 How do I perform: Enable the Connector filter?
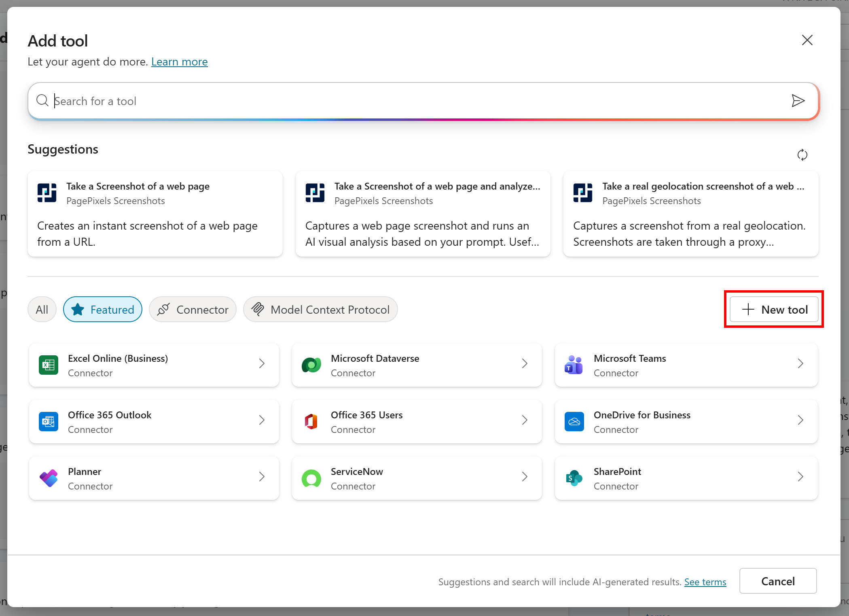(193, 309)
